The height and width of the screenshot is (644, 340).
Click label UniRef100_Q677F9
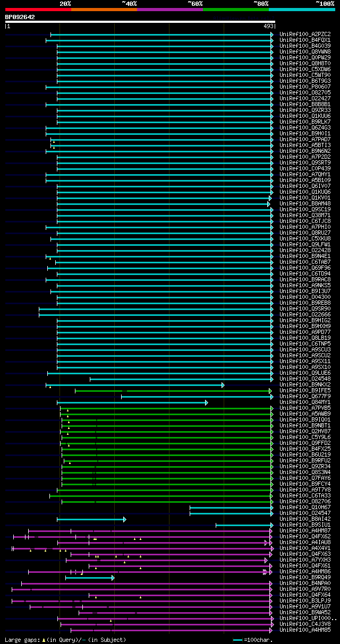click(305, 396)
